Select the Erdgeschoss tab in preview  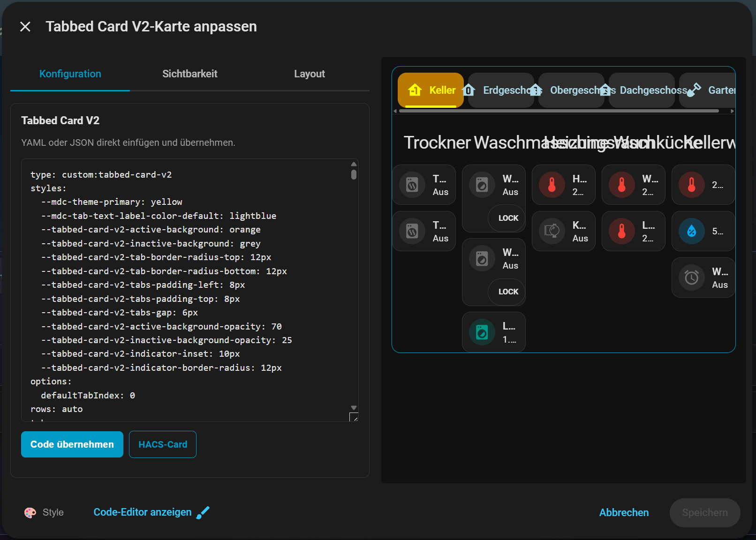click(x=501, y=90)
